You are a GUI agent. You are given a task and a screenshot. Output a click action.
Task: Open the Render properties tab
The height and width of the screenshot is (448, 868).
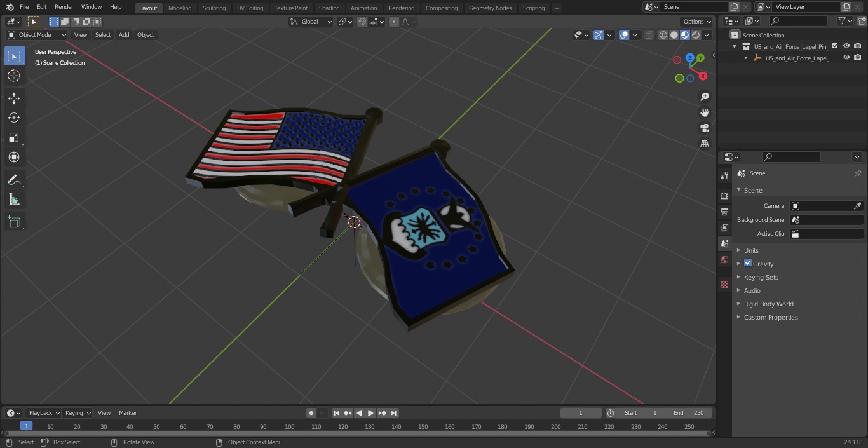(x=724, y=196)
